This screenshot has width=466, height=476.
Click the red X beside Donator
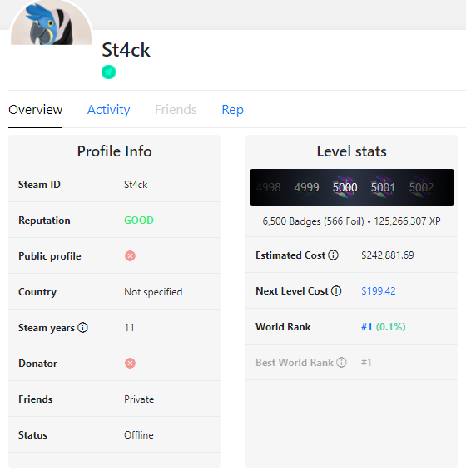(x=130, y=364)
